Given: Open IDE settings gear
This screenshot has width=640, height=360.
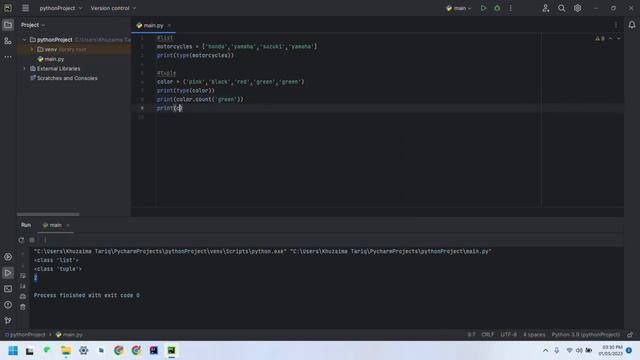Looking at the screenshot, I should 578,8.
